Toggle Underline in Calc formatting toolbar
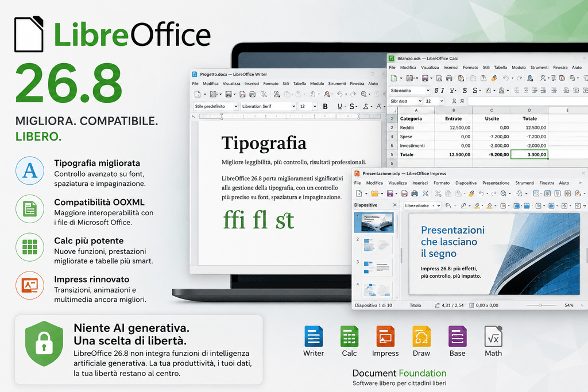588x392 pixels. pos(452,91)
